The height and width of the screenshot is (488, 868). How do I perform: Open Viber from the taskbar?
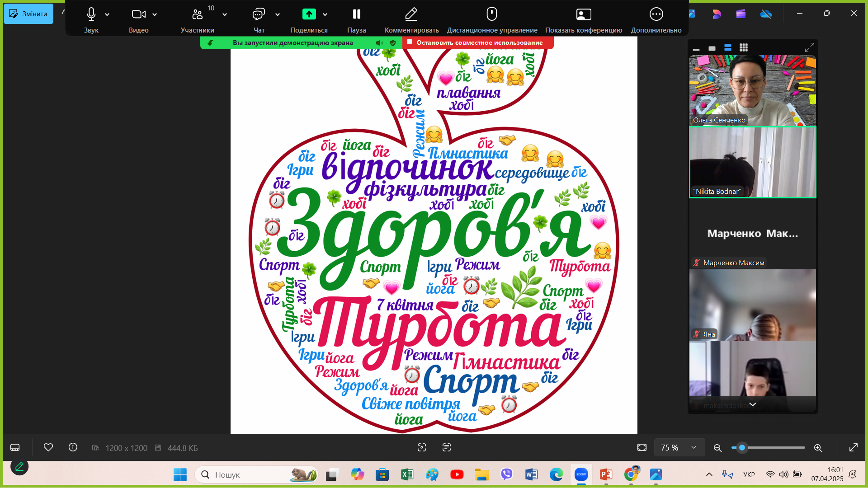pyautogui.click(x=506, y=474)
